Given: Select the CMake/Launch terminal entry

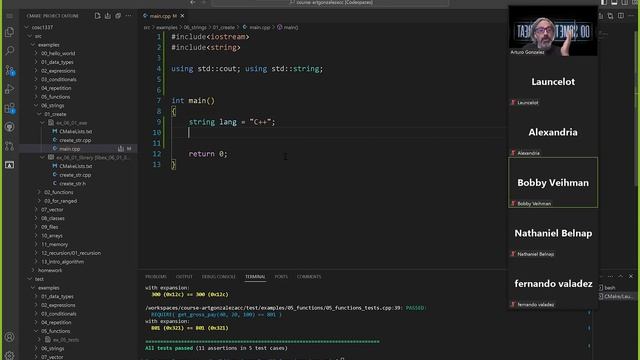Looking at the screenshot, I should [617, 296].
